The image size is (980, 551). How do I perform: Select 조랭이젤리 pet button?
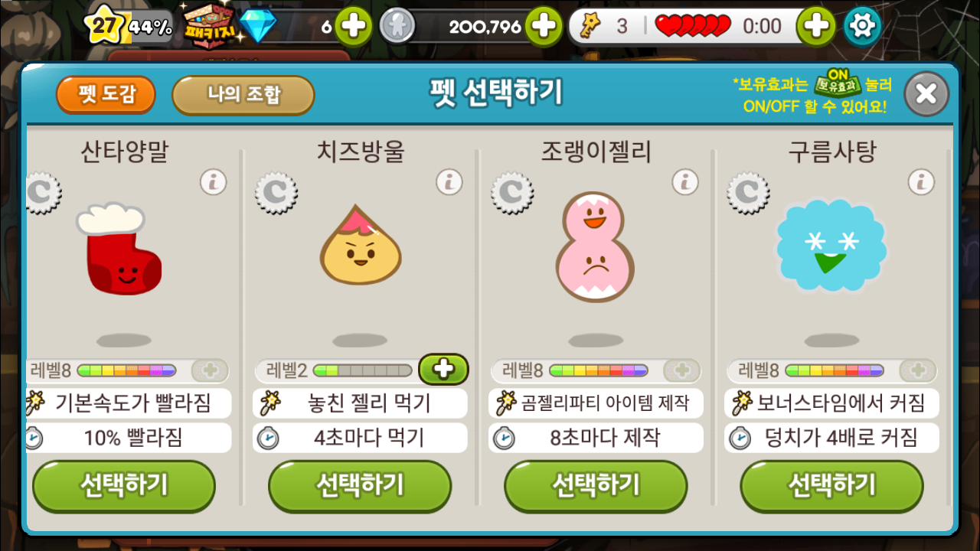[596, 486]
